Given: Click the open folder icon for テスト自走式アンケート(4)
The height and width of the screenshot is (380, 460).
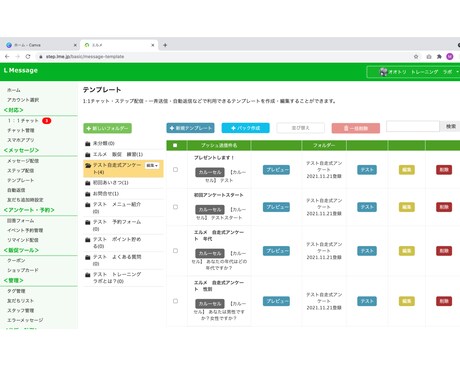Looking at the screenshot, I should (88, 165).
